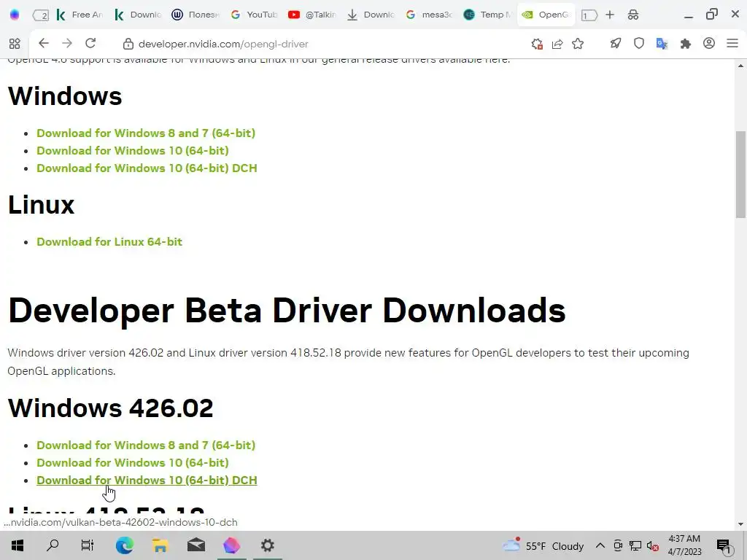The image size is (747, 560).
Task: Click the scrollbar down arrow
Action: click(740, 524)
